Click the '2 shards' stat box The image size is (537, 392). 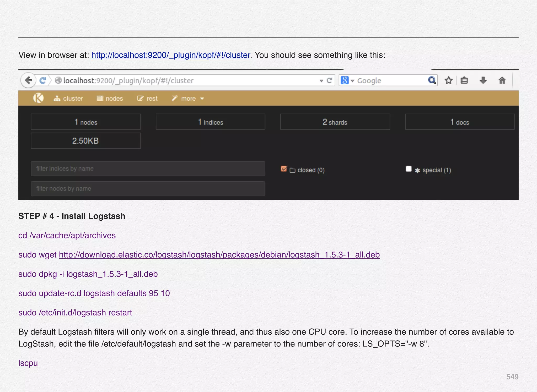[x=335, y=122]
